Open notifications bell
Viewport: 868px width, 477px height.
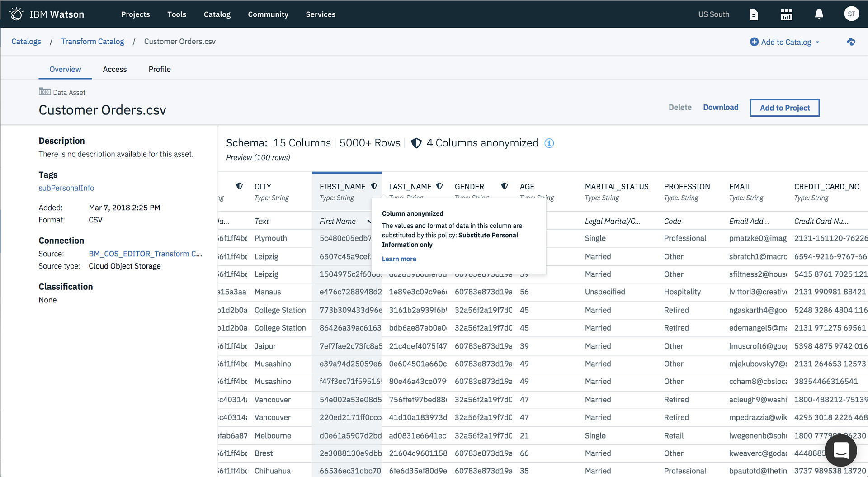(819, 14)
